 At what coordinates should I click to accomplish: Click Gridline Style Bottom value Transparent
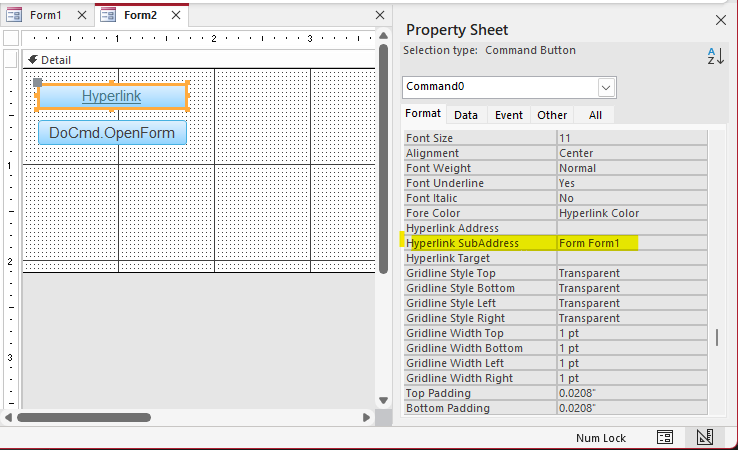pos(632,289)
